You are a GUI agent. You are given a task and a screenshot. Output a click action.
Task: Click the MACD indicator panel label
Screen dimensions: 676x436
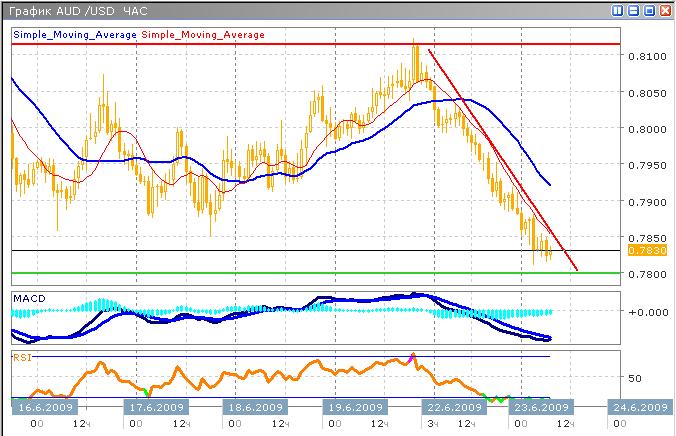27,298
